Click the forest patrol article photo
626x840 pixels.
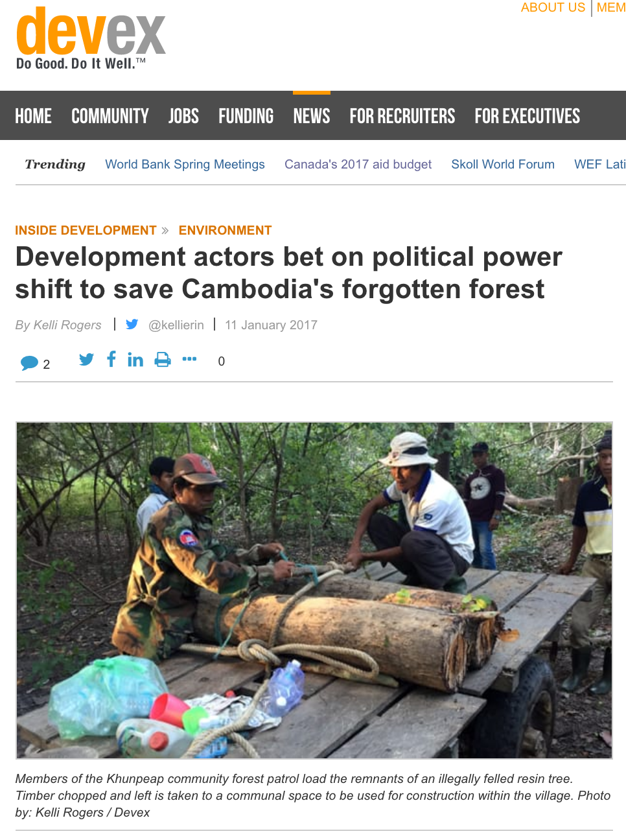[314, 590]
